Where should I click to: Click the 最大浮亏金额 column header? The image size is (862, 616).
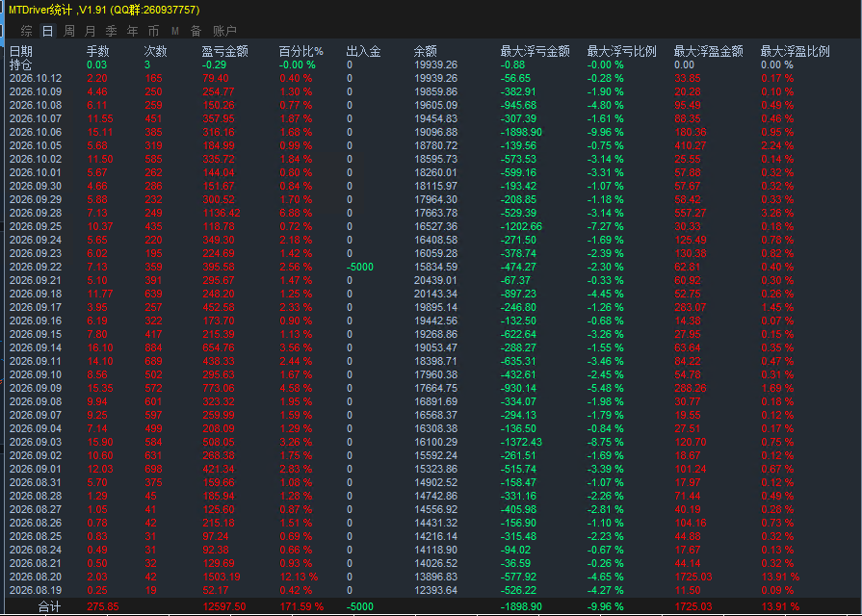[x=535, y=52]
